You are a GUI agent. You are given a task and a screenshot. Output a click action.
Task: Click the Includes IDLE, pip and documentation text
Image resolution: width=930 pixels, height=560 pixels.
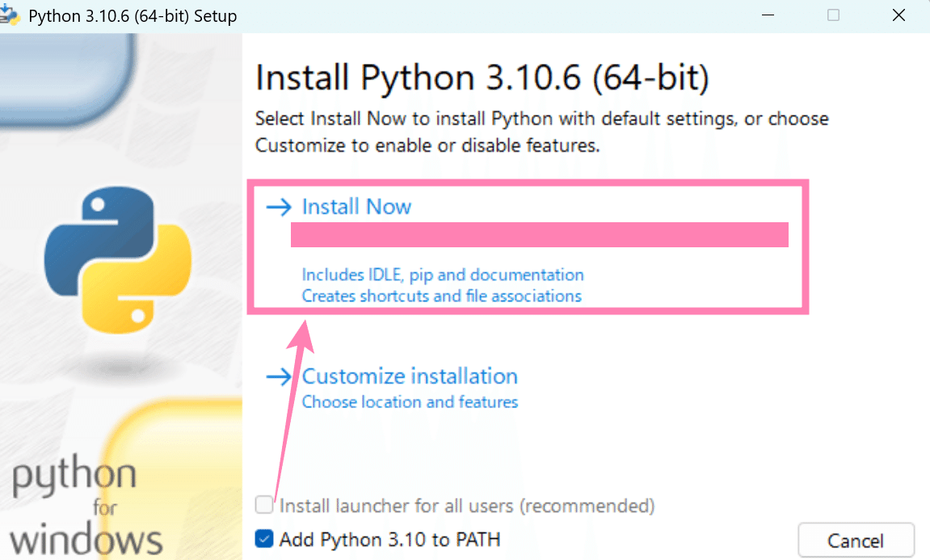tap(442, 275)
